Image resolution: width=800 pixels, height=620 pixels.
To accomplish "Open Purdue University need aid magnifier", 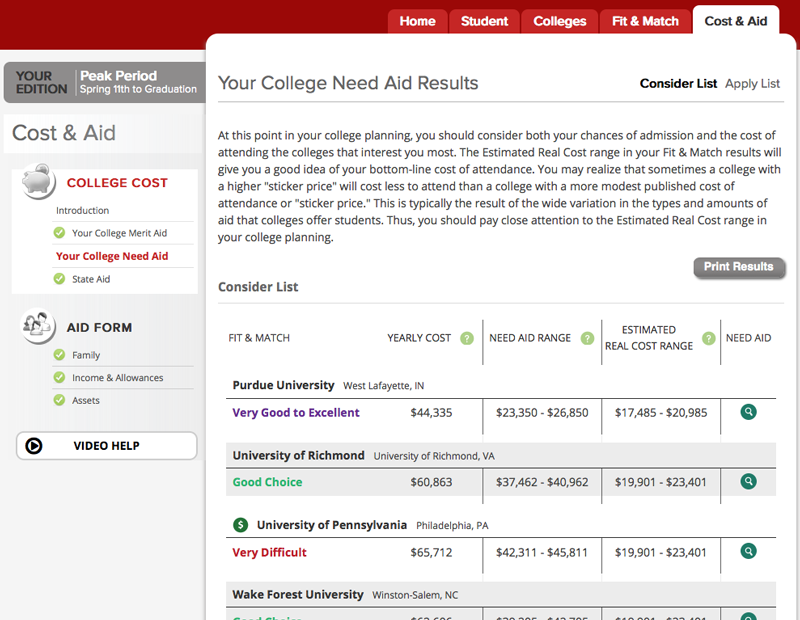I will coord(748,412).
